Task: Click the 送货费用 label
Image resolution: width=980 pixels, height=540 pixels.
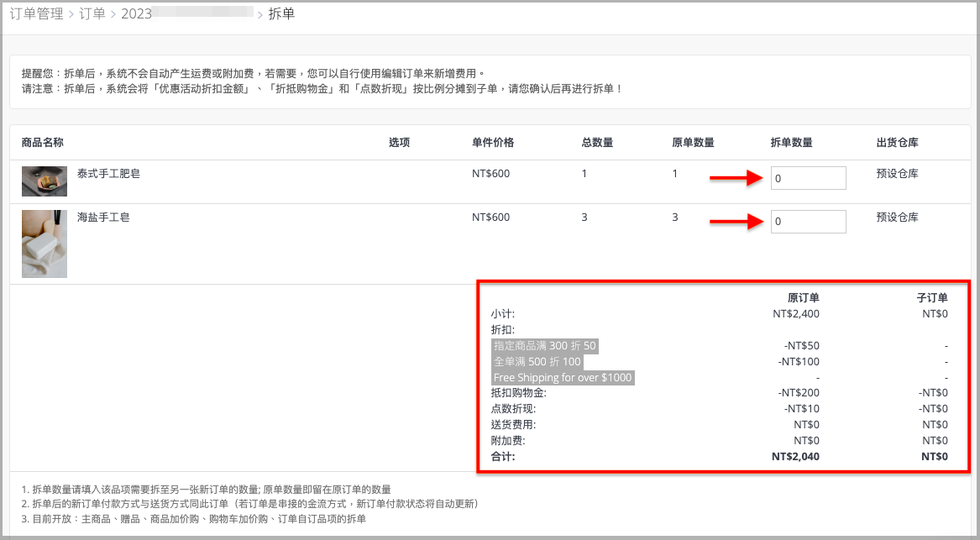Action: point(514,425)
